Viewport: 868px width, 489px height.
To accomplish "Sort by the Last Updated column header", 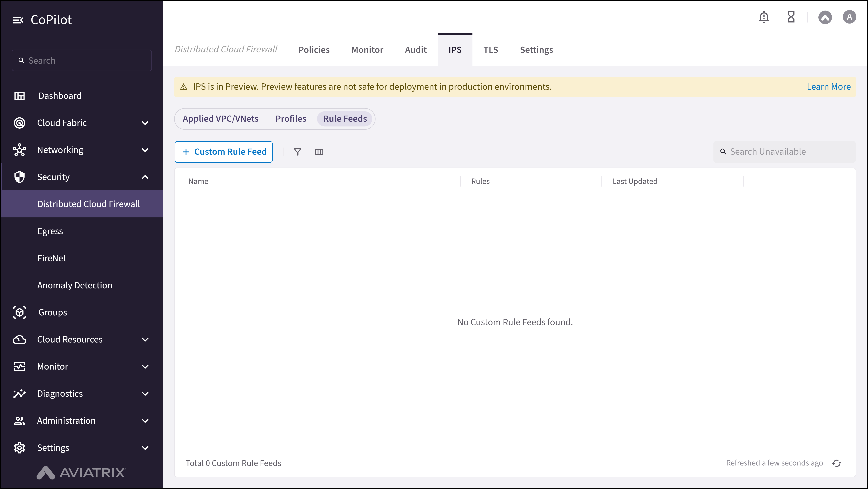I will 635,181.
